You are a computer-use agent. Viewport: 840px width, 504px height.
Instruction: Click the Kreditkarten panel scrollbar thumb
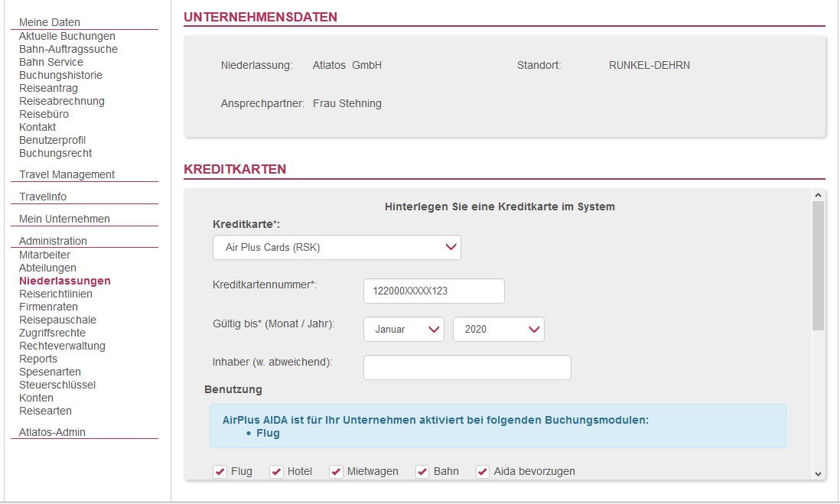coord(818,265)
